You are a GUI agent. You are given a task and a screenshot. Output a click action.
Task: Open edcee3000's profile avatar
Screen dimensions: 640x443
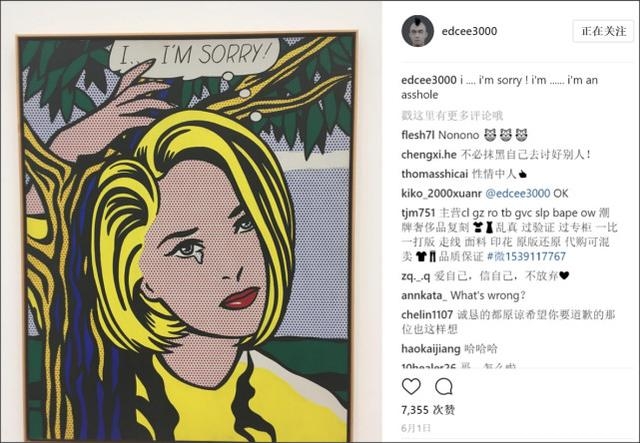[x=417, y=31]
